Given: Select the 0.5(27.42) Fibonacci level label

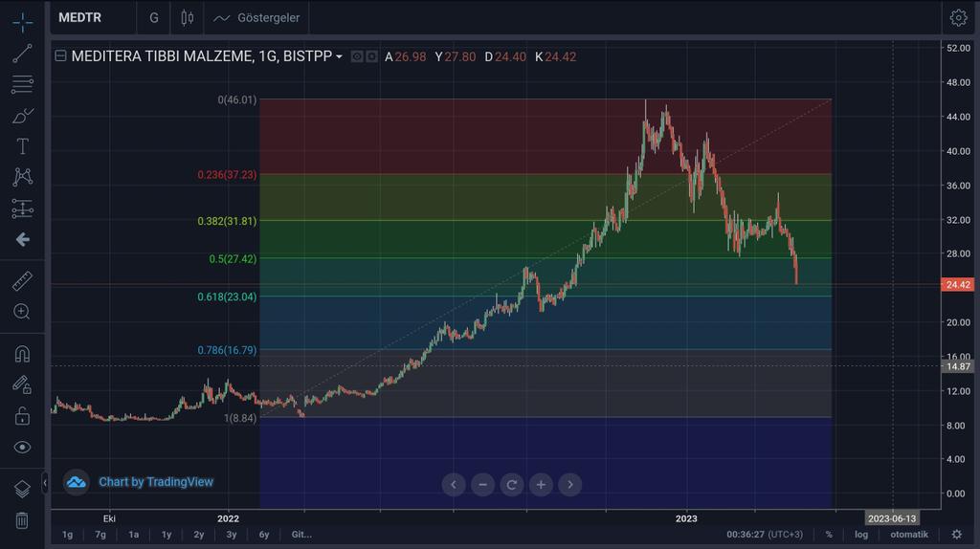Looking at the screenshot, I should pos(233,259).
